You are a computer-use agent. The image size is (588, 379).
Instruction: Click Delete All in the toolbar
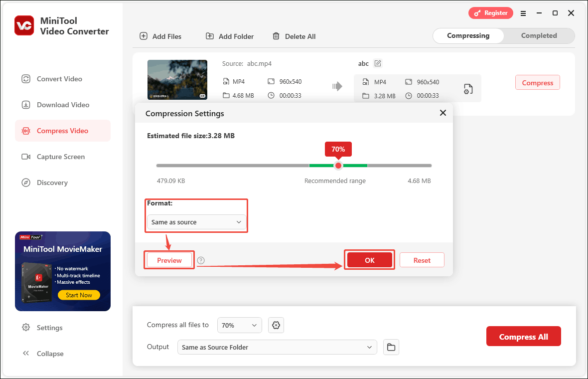pyautogui.click(x=294, y=36)
